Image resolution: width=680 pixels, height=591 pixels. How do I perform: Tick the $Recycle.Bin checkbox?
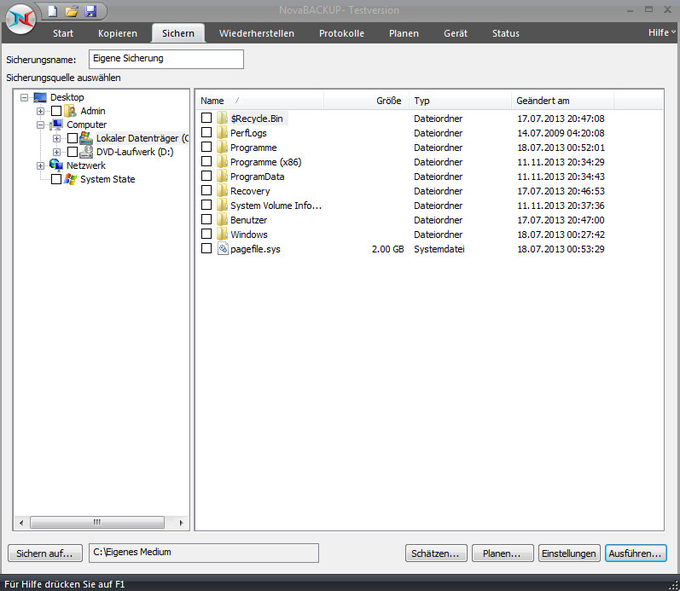tap(206, 118)
